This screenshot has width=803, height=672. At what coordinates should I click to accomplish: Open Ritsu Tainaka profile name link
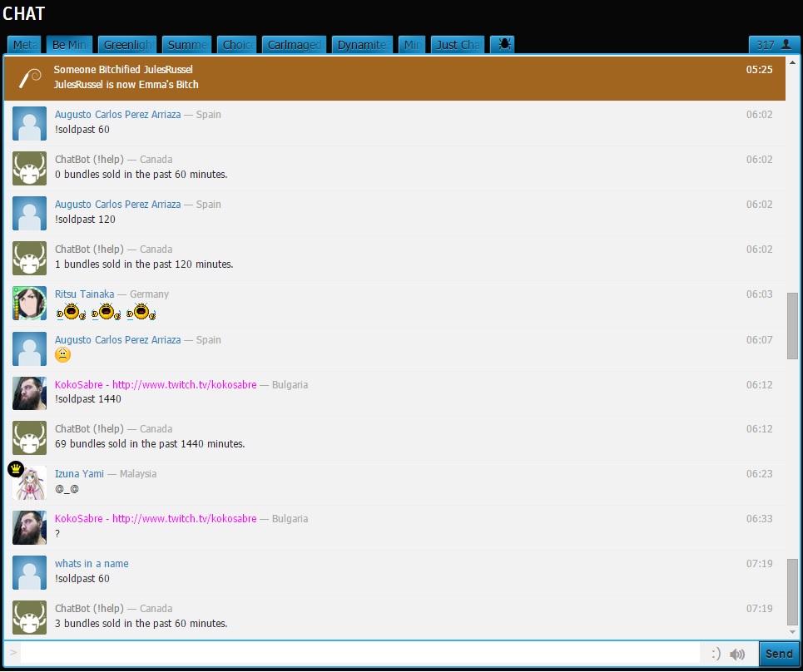tap(85, 294)
